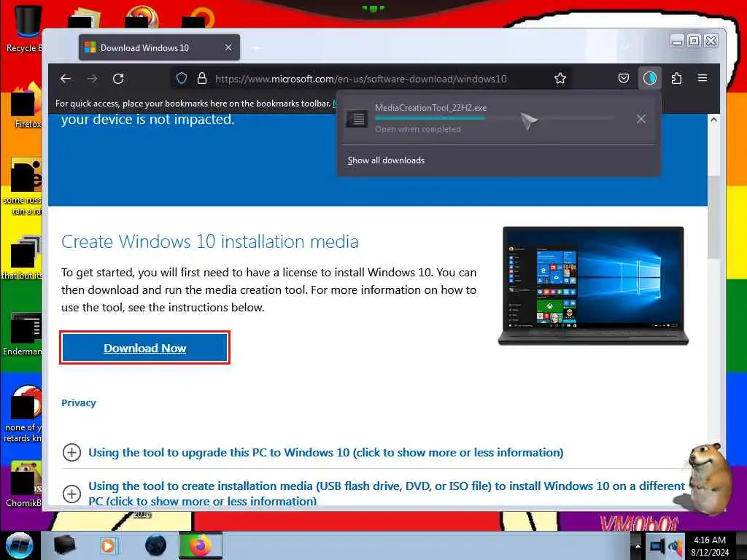Click the Download Now button
This screenshot has height=560, width=747.
coord(145,348)
